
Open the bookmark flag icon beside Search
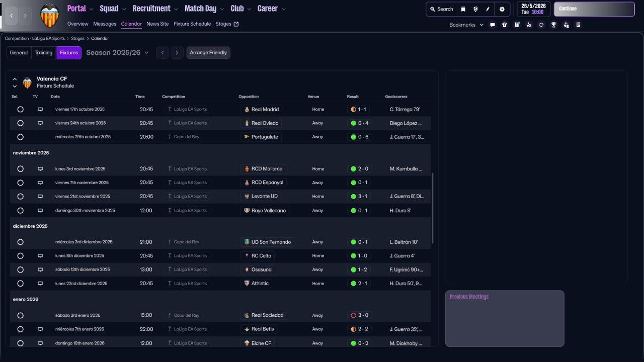(463, 9)
